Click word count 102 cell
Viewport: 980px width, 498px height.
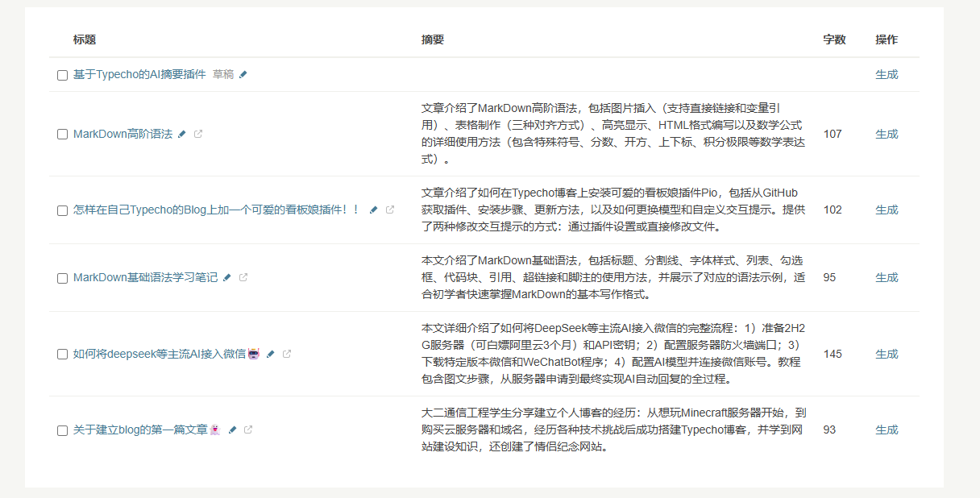pyautogui.click(x=833, y=210)
